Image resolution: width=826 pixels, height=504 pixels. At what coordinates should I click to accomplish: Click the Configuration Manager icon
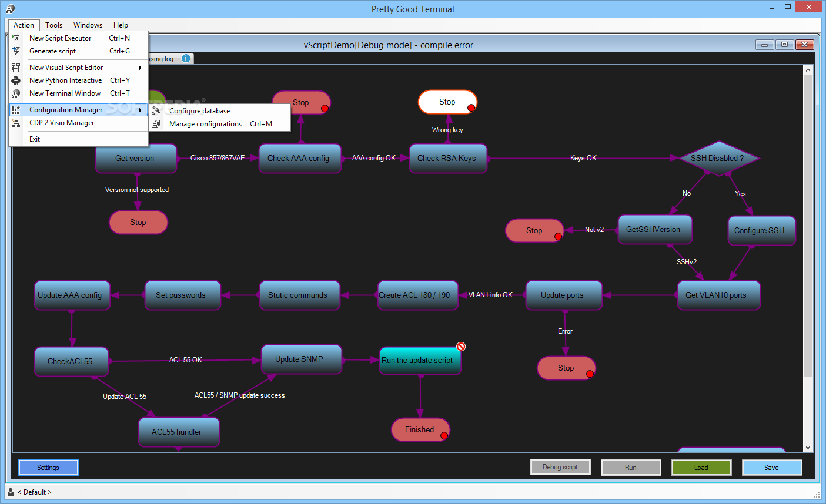[16, 110]
